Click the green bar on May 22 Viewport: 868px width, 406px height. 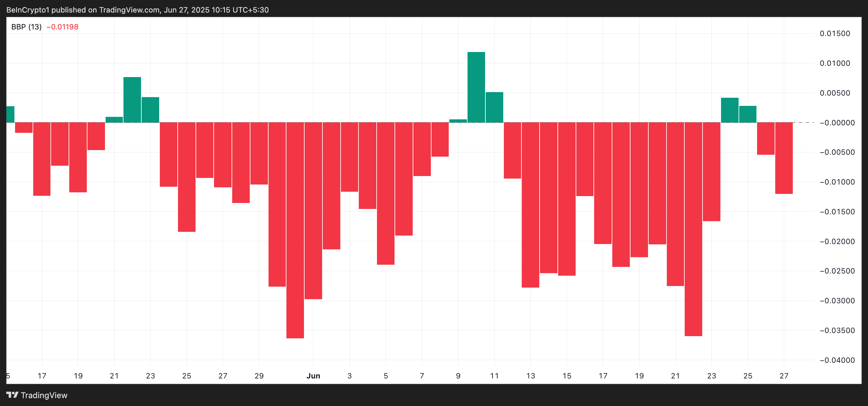point(132,100)
